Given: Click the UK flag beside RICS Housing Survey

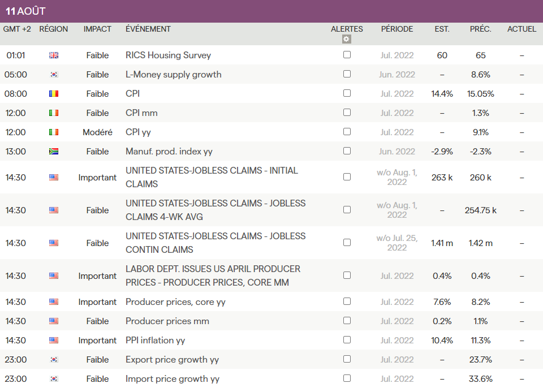Looking at the screenshot, I should click(x=54, y=55).
